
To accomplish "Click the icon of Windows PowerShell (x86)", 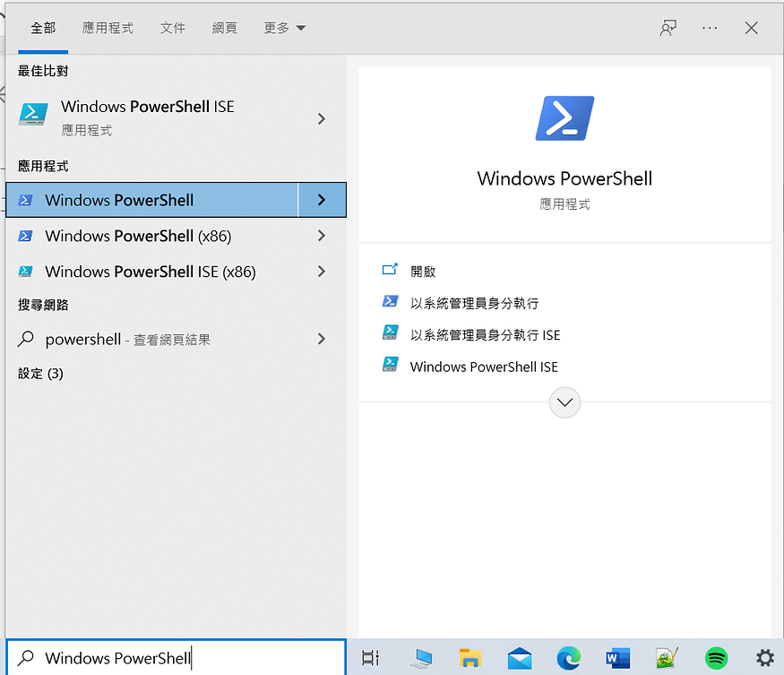I will pos(25,236).
